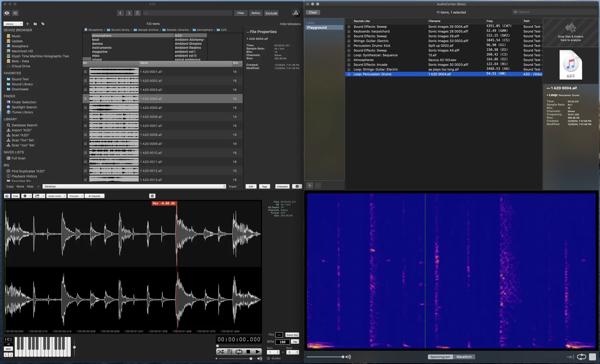Toggle AudioCortex loop playback icon
Viewport: 600px width, 364px height.
[x=582, y=357]
